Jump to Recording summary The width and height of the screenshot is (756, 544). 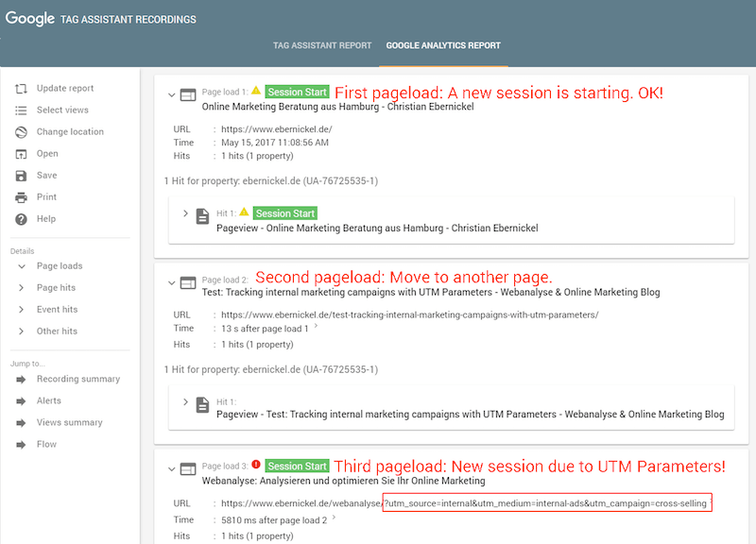click(78, 379)
